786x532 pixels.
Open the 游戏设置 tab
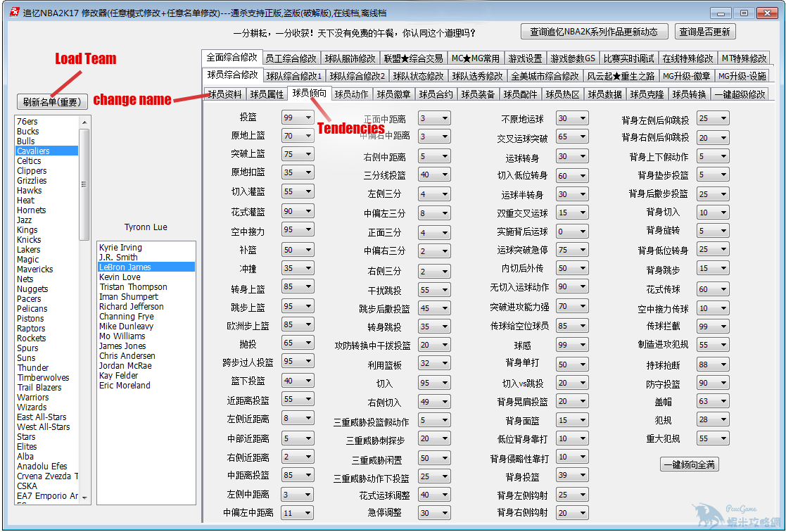pyautogui.click(x=525, y=58)
